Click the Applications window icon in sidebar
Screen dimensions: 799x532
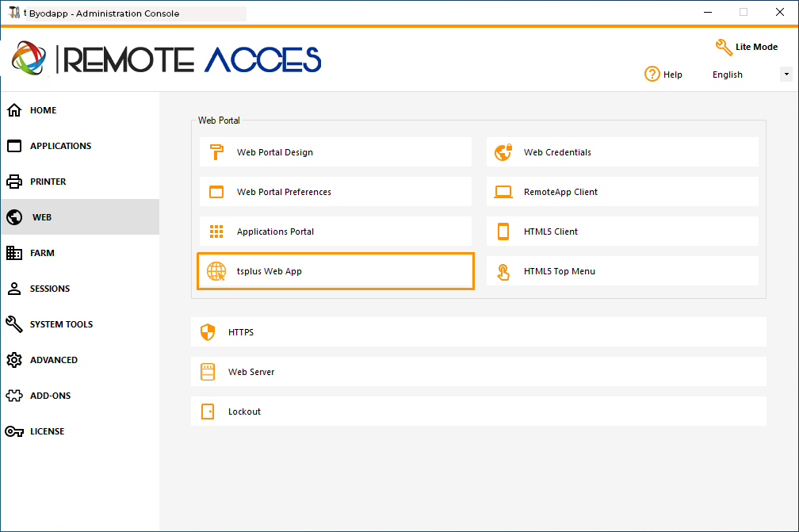[x=14, y=146]
